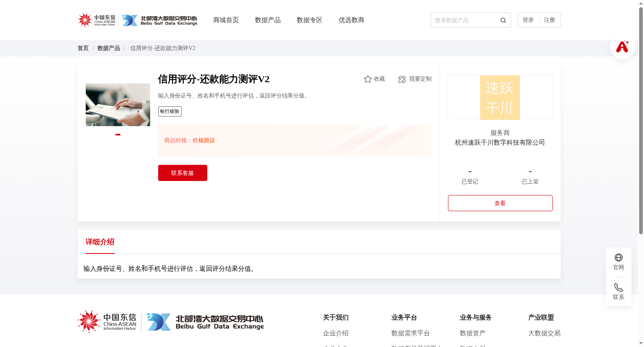Click 业务与服务 footer heading
This screenshot has width=644, height=347.
point(476,318)
